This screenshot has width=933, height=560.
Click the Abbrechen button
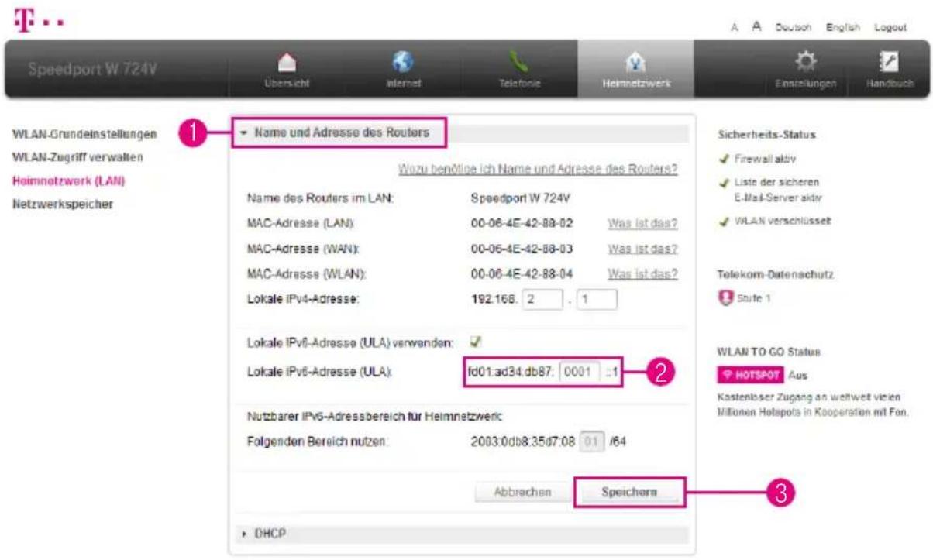522,492
